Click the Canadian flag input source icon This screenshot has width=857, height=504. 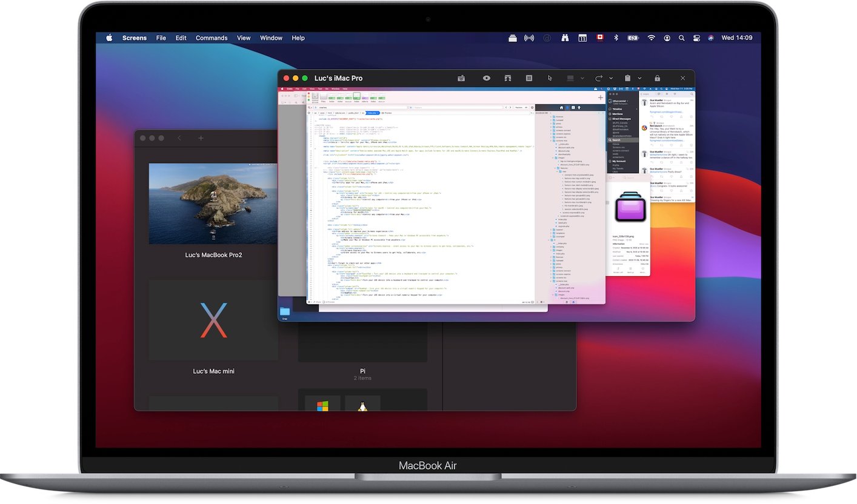[x=600, y=38]
